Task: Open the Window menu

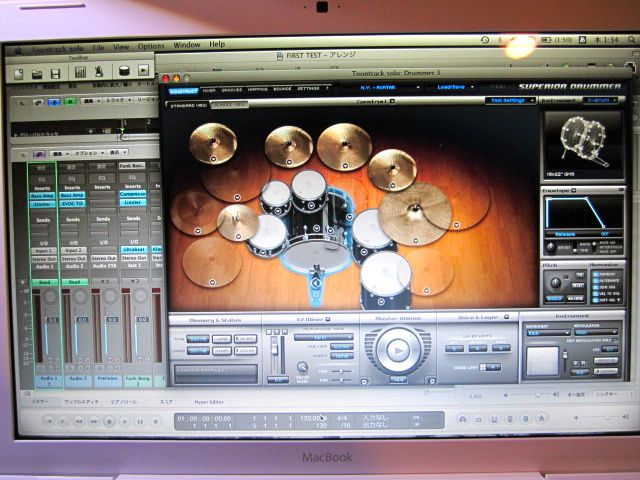Action: click(187, 45)
